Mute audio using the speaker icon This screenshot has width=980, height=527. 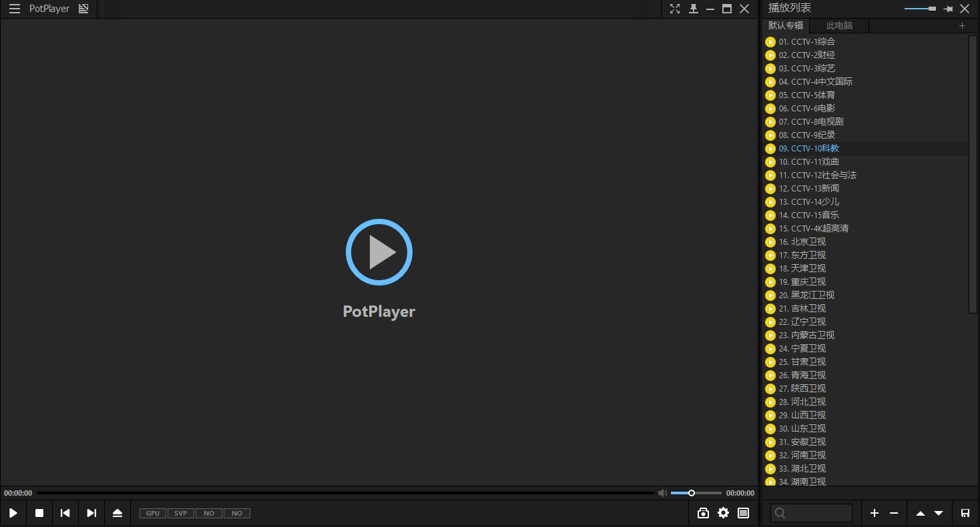pos(662,493)
